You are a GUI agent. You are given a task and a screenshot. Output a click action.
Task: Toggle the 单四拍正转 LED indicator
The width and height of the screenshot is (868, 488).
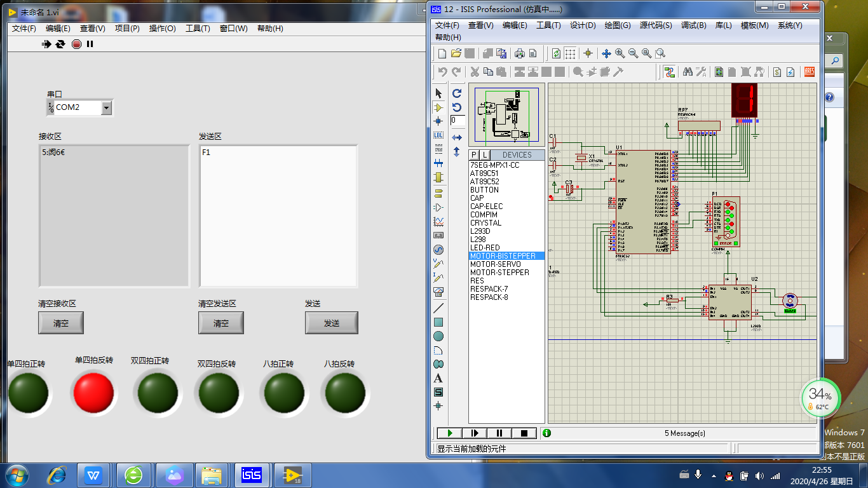pos(28,392)
